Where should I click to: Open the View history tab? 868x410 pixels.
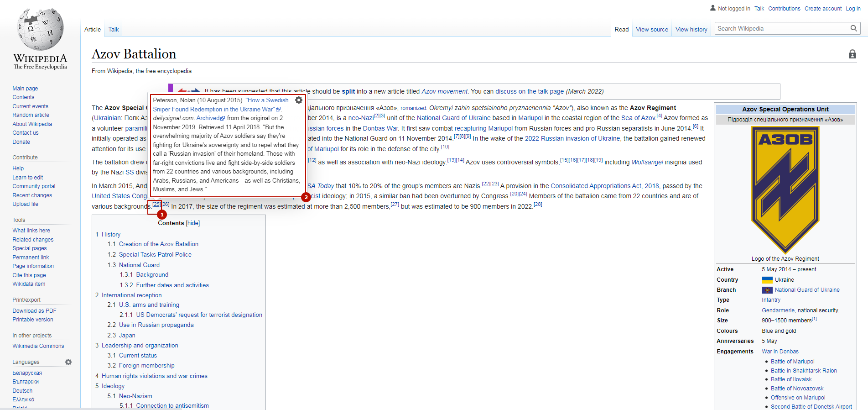pos(691,29)
